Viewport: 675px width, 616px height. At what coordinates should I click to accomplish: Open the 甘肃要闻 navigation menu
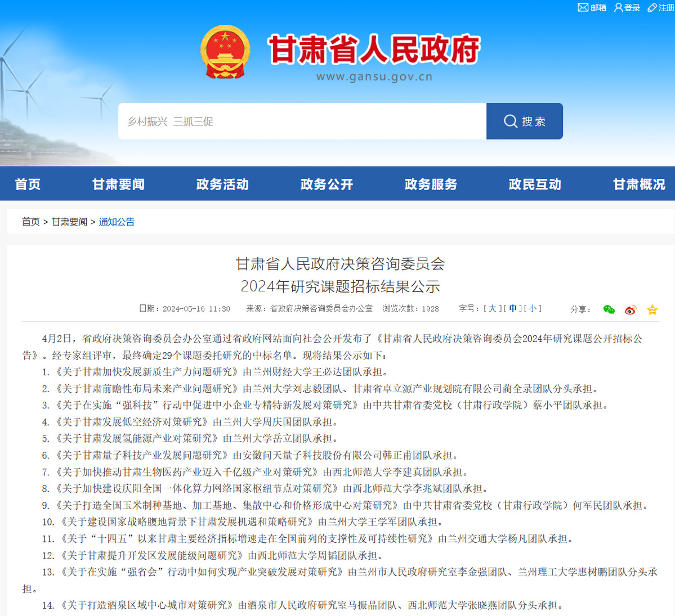118,184
